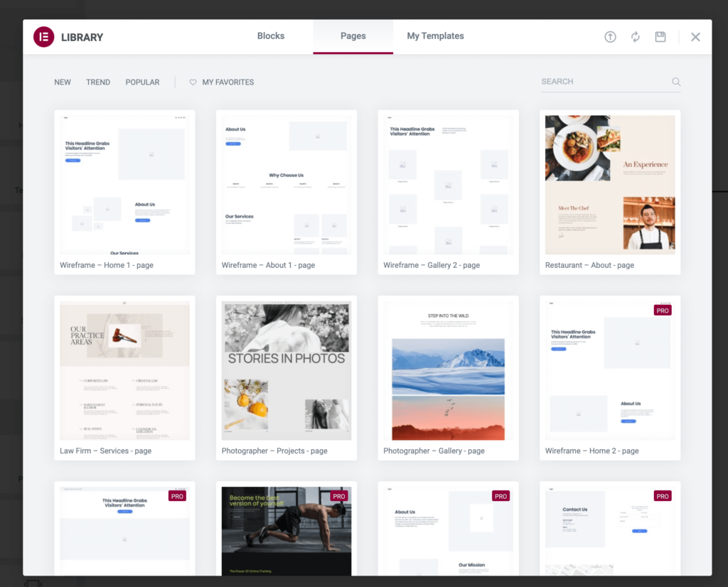Filter templates by TREND
The image size is (728, 587).
click(x=98, y=82)
